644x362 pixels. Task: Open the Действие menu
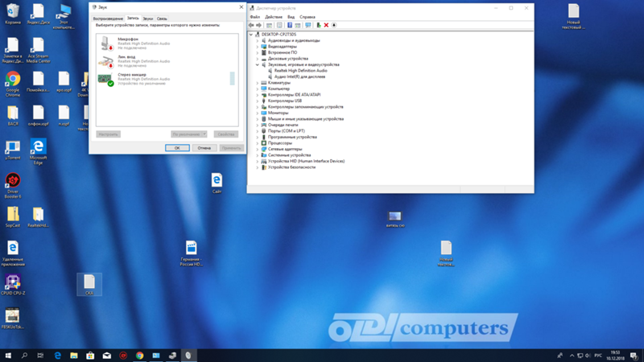(274, 17)
